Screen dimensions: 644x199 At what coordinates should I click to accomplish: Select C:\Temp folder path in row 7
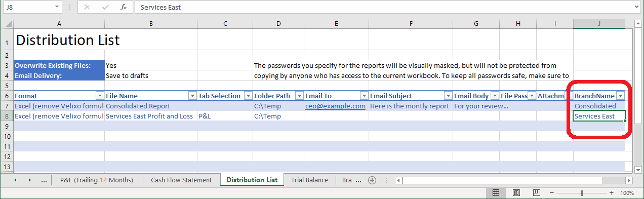click(x=278, y=106)
